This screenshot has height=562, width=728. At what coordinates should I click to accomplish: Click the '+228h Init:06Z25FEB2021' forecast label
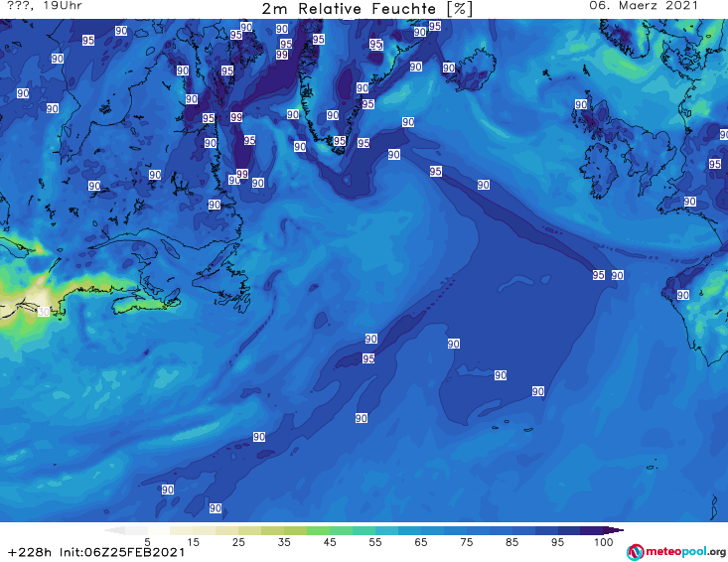[96, 553]
